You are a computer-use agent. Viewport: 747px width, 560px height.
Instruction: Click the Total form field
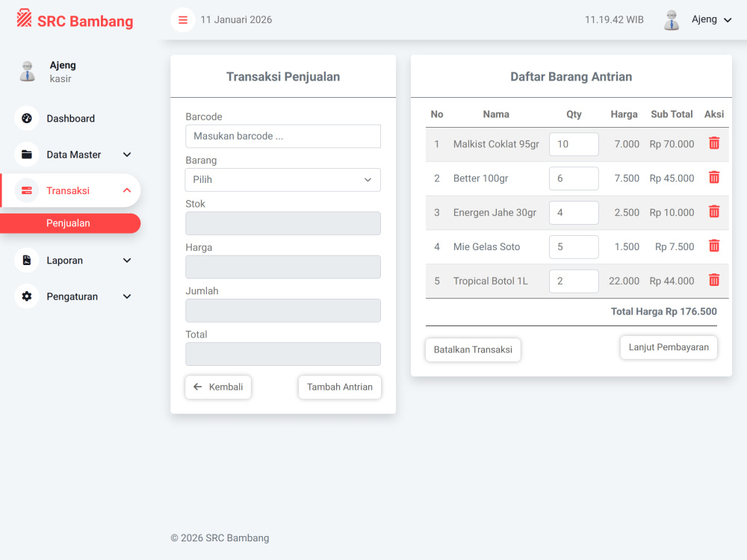[x=283, y=354]
